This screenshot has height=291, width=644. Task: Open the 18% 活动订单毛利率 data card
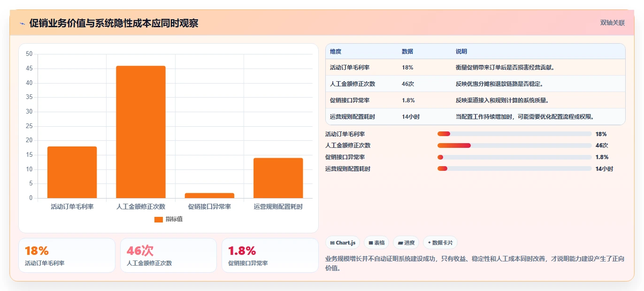(x=67, y=255)
